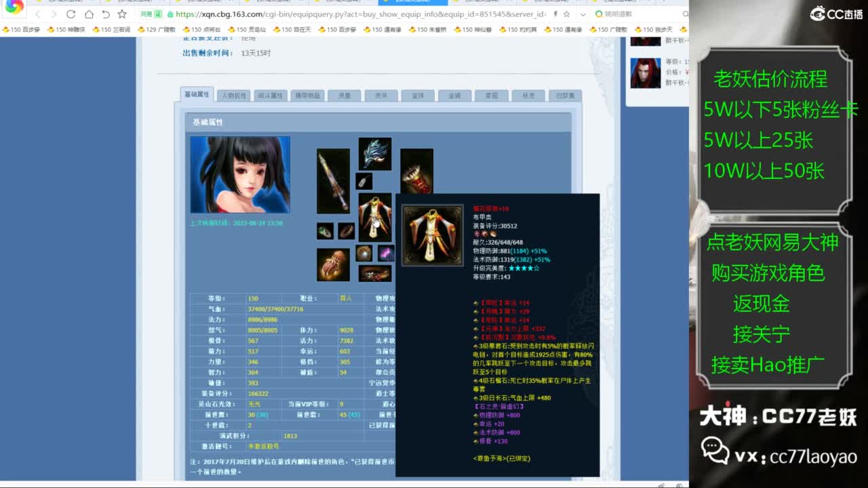
Task: Open the '150 灼灼其' bookmark
Action: (x=517, y=30)
